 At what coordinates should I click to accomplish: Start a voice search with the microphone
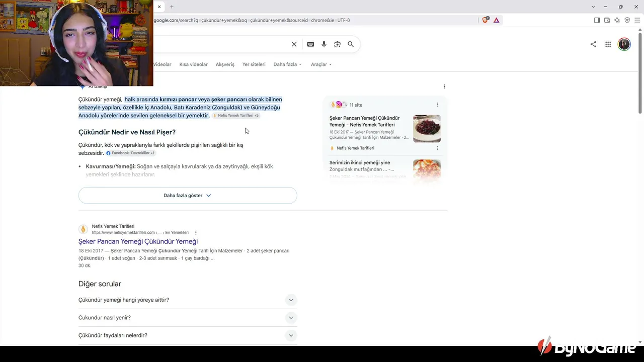(324, 44)
